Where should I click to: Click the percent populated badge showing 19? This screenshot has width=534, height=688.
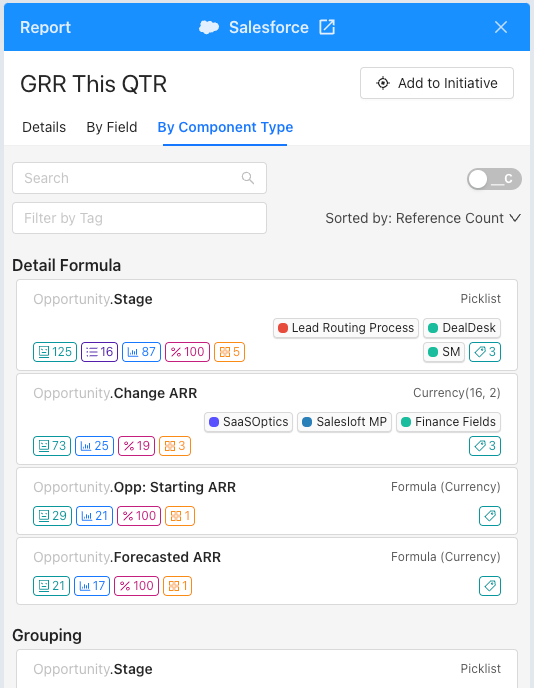pyautogui.click(x=136, y=446)
